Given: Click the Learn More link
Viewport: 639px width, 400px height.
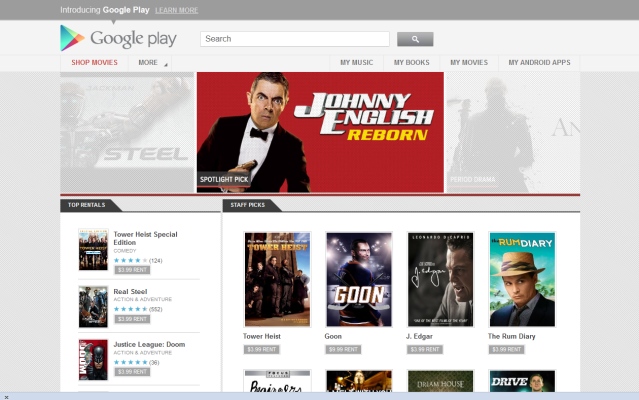Looking at the screenshot, I should [x=177, y=10].
